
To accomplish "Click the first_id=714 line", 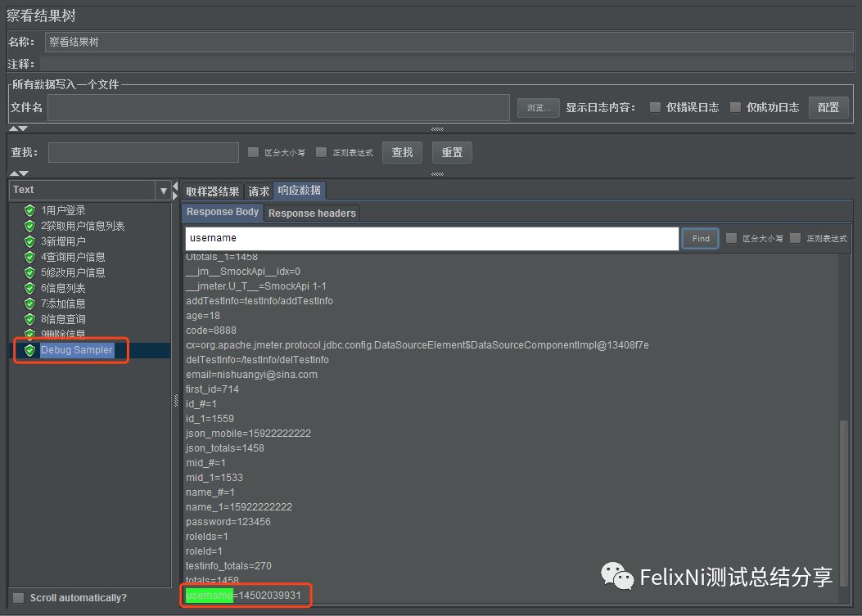I will click(212, 389).
